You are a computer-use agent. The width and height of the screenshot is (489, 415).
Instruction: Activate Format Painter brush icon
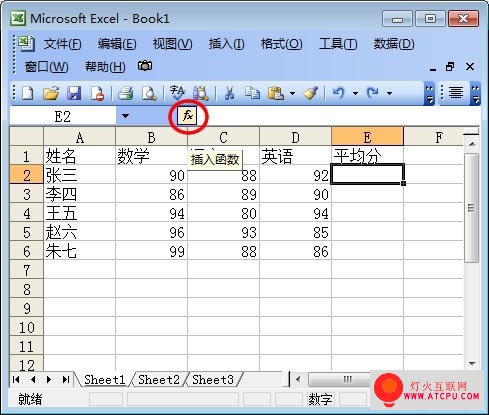(x=310, y=93)
